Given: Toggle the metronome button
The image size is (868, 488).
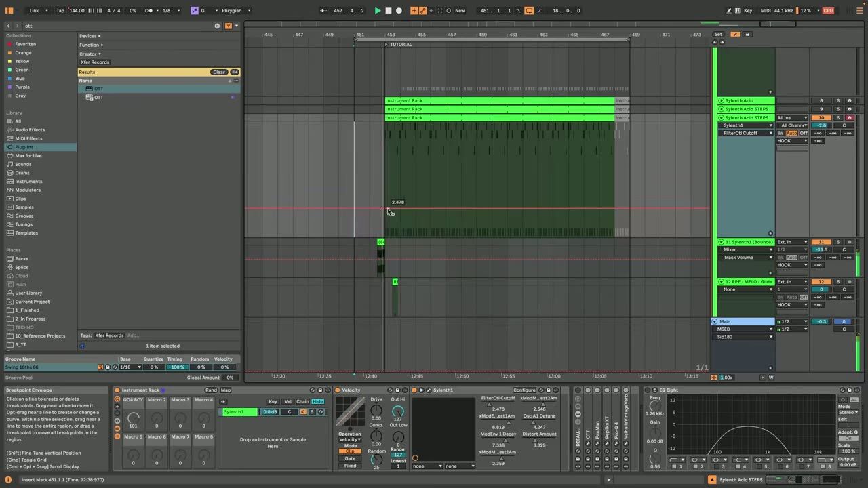Looking at the screenshot, I should (x=150, y=11).
